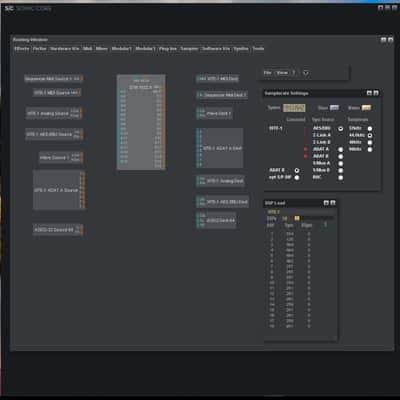Image resolution: width=400 pixels, height=400 pixels.
Task: Open the Plug-Ins menu
Action: pos(168,49)
